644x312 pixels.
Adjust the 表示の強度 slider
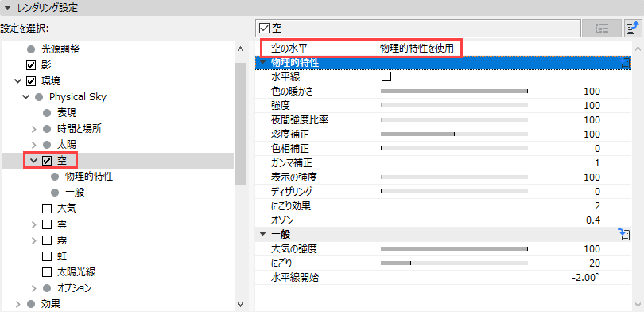[454, 177]
